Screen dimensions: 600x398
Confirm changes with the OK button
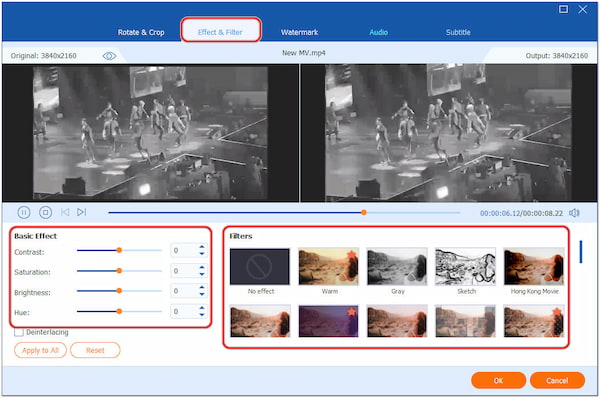coord(498,380)
